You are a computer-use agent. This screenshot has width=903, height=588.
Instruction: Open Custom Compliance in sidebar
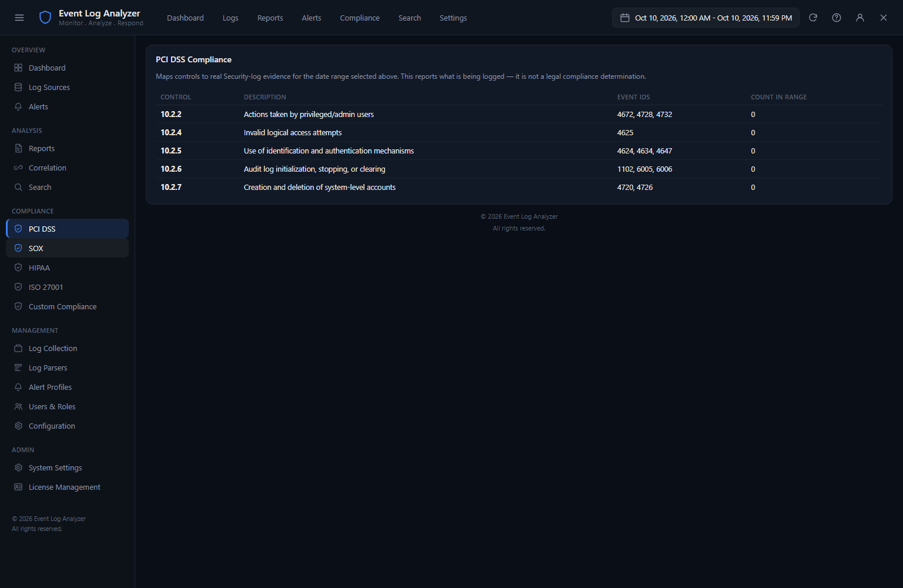67,306
